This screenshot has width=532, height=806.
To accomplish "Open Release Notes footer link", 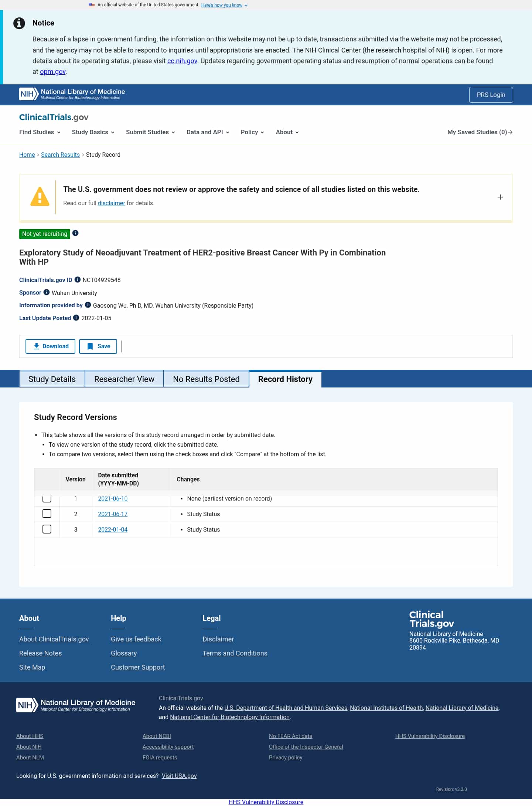I will coord(41,653).
